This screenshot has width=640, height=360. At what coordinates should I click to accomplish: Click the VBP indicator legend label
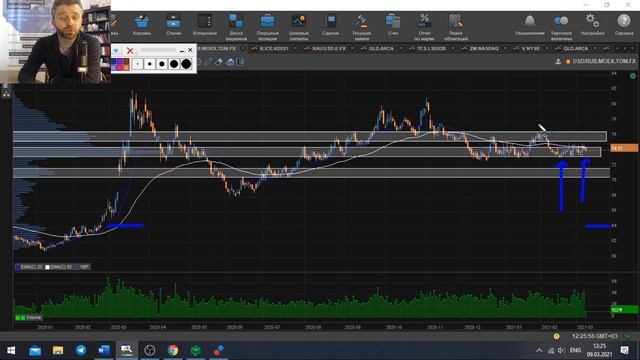pyautogui.click(x=84, y=267)
